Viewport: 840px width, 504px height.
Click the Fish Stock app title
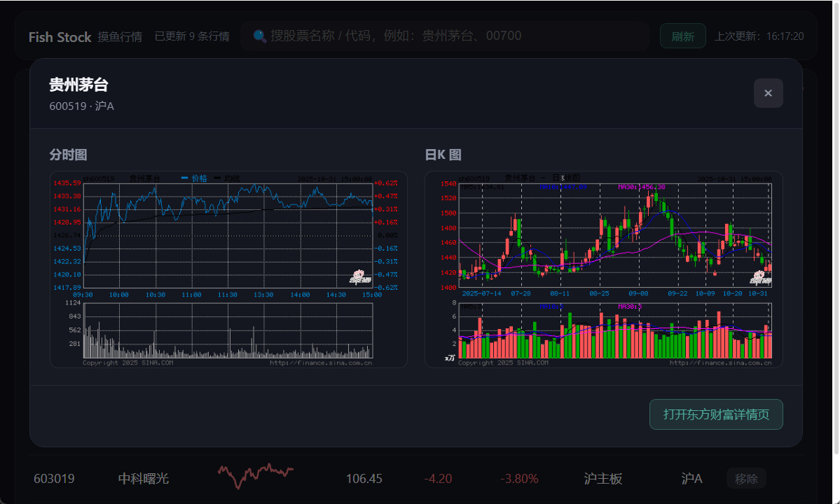click(x=60, y=37)
